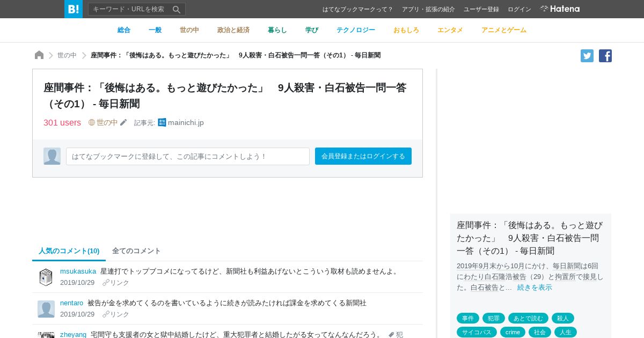Click the link icon under msukasuka's comment
Screen dimensions: 644x338
click(106, 283)
